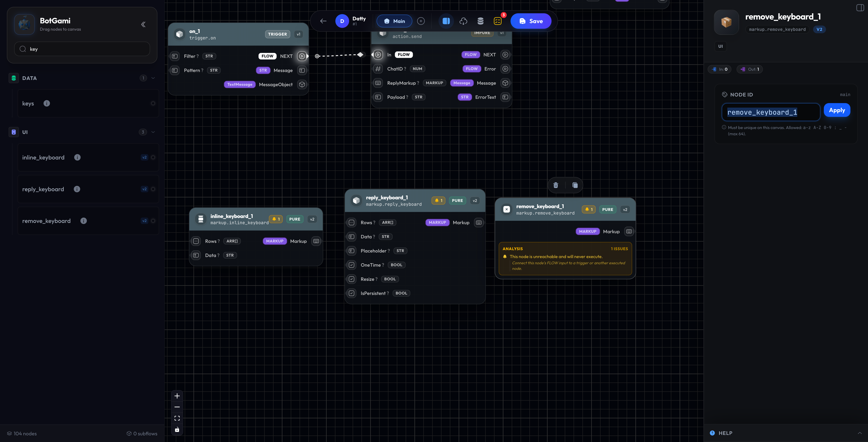Fit the canvas to view
The width and height of the screenshot is (868, 442).
pyautogui.click(x=177, y=418)
